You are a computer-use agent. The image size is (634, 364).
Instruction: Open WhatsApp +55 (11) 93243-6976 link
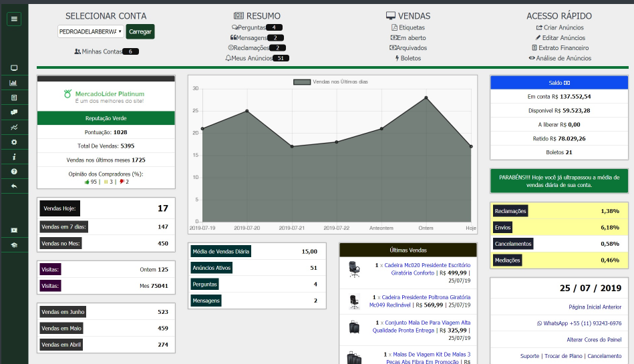(x=579, y=323)
